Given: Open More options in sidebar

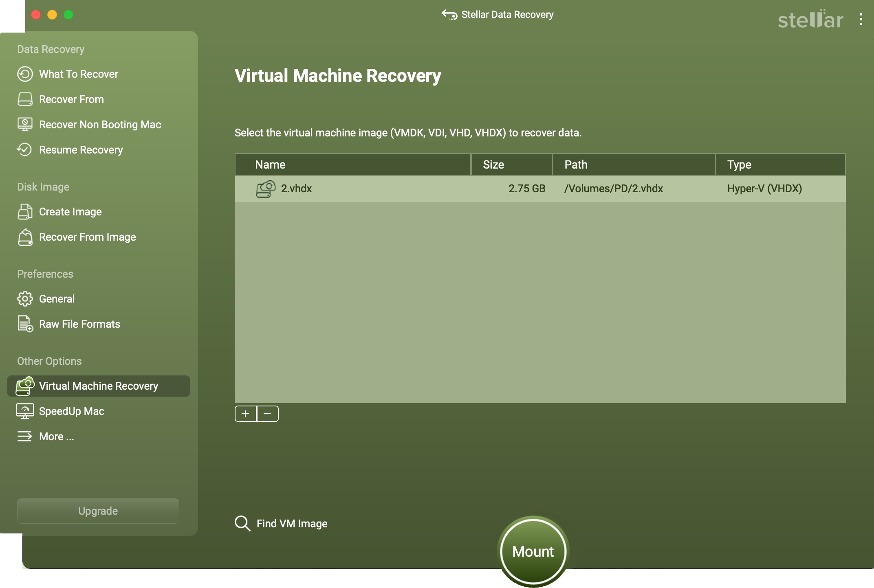Looking at the screenshot, I should click(x=56, y=437).
